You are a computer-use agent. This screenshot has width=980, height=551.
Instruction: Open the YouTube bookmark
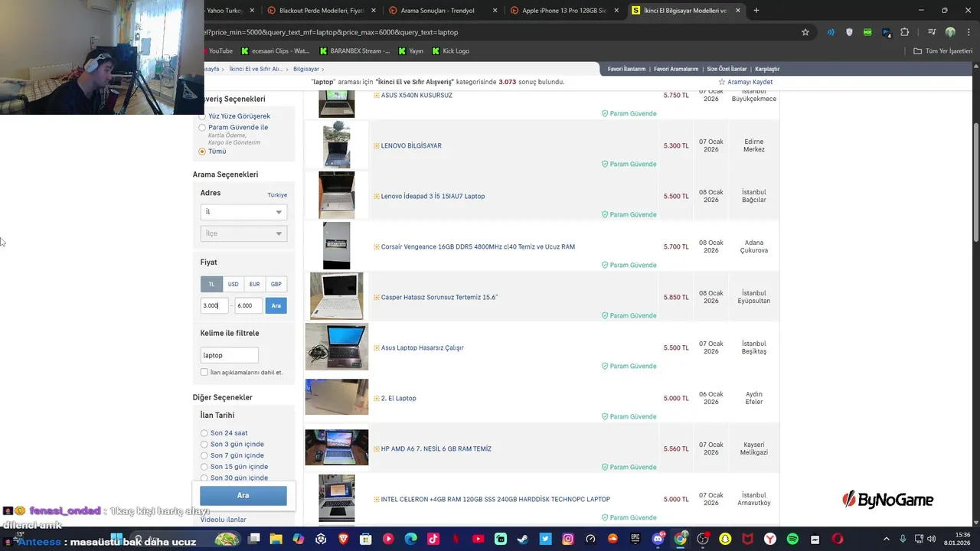[220, 51]
